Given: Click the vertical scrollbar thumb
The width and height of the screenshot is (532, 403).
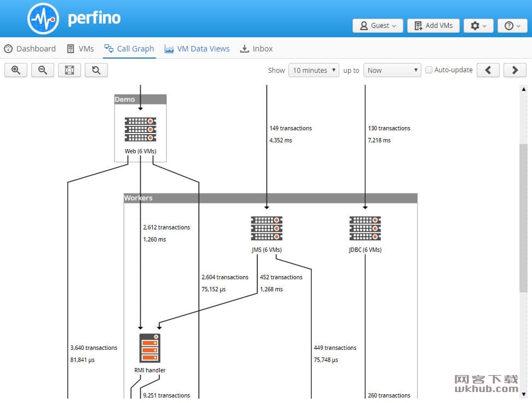Looking at the screenshot, I should point(524,217).
